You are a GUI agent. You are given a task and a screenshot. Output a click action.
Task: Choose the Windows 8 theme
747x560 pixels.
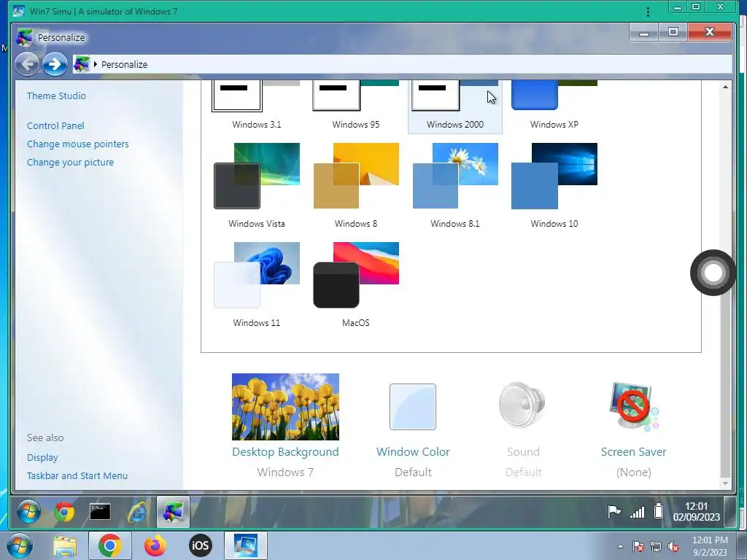coord(355,176)
